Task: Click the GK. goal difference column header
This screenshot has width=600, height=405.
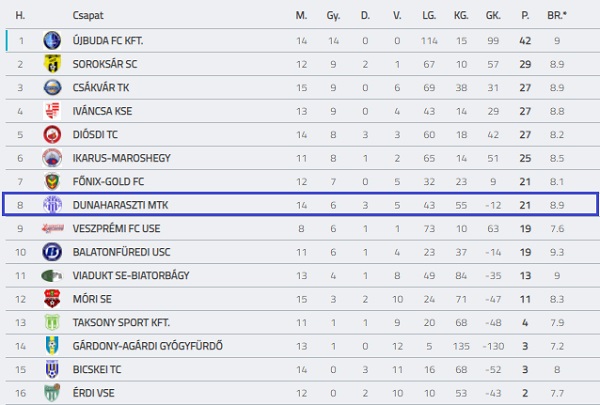Action: (492, 16)
